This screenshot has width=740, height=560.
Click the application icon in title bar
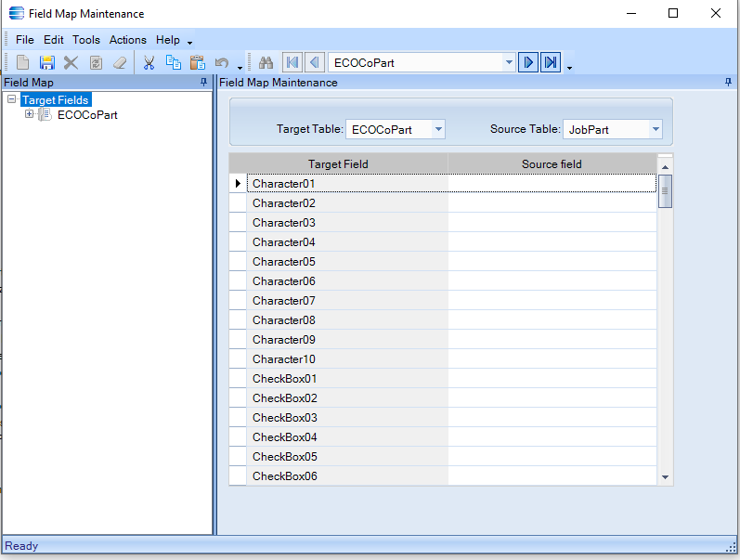17,13
